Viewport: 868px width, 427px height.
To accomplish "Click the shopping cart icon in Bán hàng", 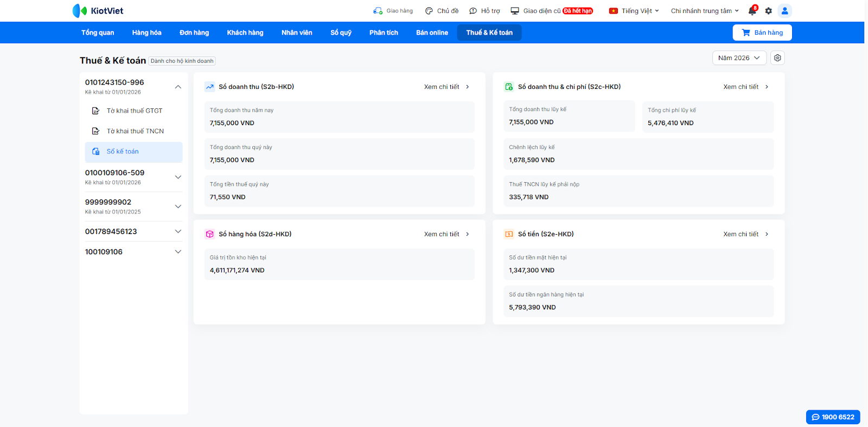I will (x=746, y=33).
